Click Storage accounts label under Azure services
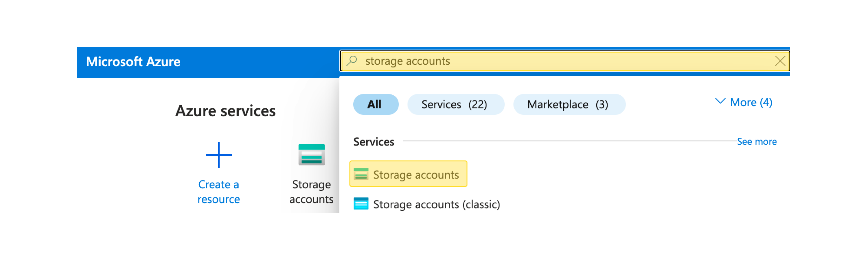The image size is (868, 260). (x=311, y=192)
